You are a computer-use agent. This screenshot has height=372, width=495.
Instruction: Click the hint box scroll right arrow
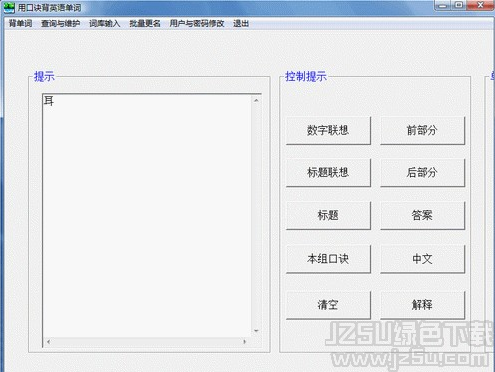(245, 342)
